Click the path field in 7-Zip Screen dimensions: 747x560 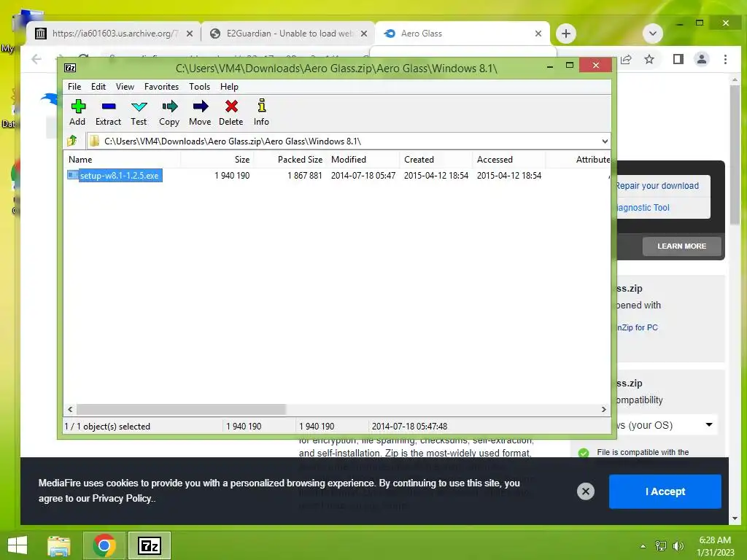click(343, 141)
